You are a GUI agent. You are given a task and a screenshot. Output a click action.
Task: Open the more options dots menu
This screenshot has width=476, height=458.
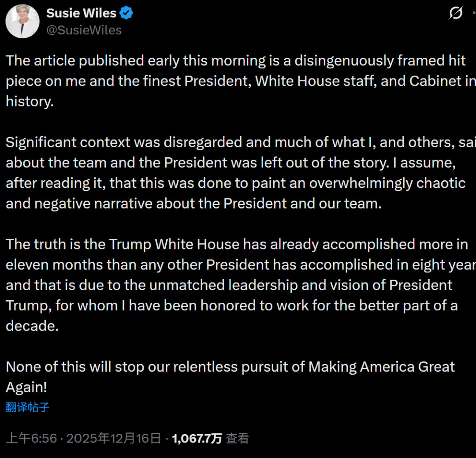[473, 13]
